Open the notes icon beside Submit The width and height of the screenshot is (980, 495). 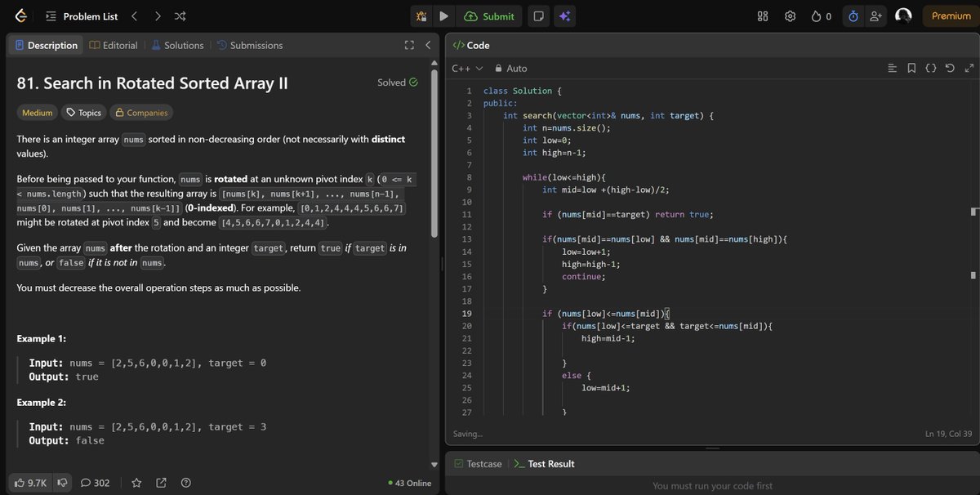538,16
